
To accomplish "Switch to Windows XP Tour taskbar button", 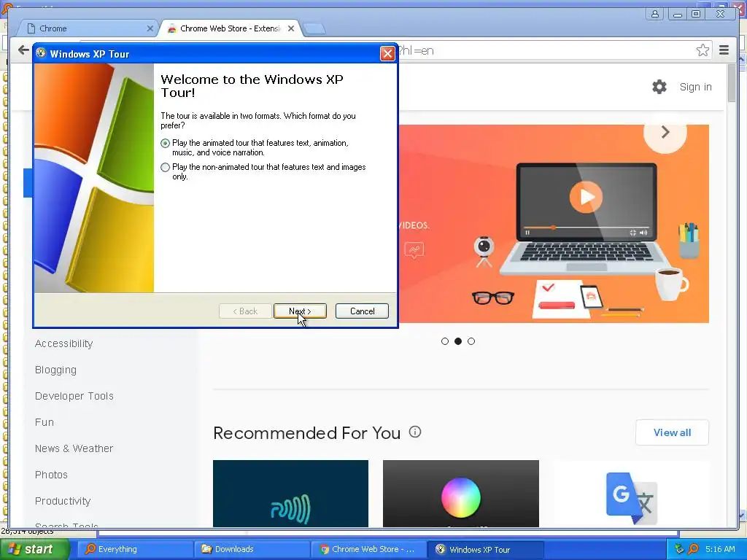I will tap(485, 549).
